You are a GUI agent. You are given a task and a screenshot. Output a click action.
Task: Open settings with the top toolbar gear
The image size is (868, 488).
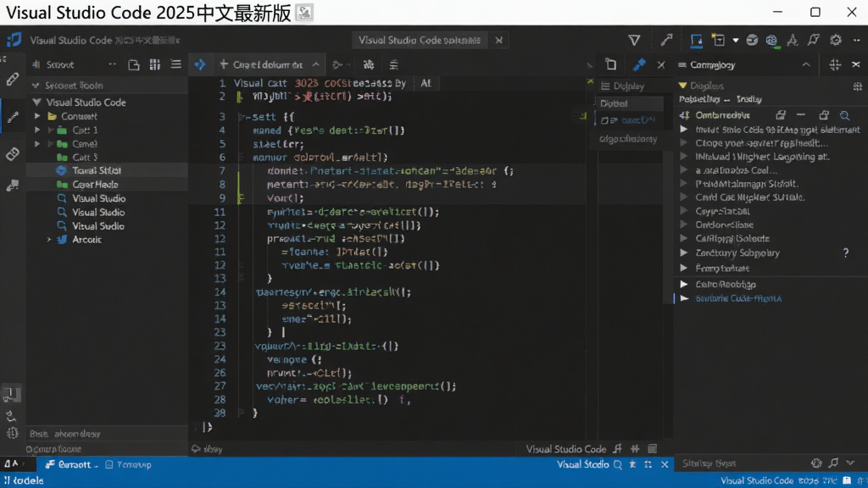pyautogui.click(x=835, y=40)
